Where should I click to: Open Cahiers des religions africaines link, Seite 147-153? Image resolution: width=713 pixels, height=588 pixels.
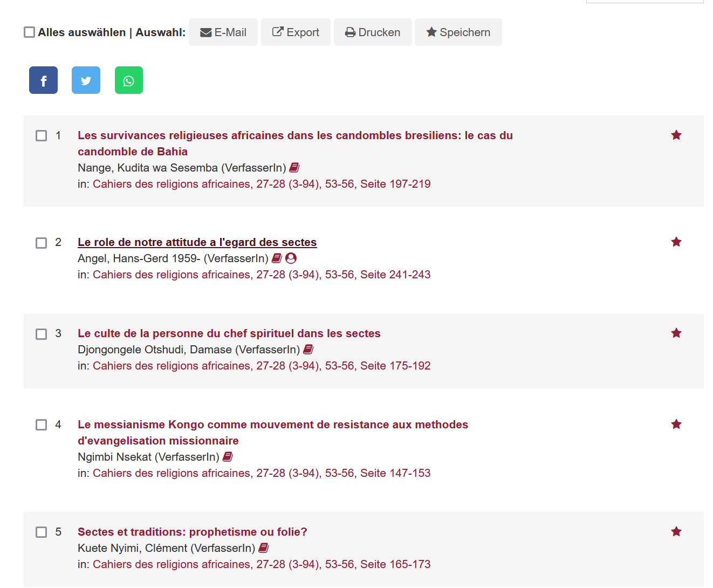[262, 473]
